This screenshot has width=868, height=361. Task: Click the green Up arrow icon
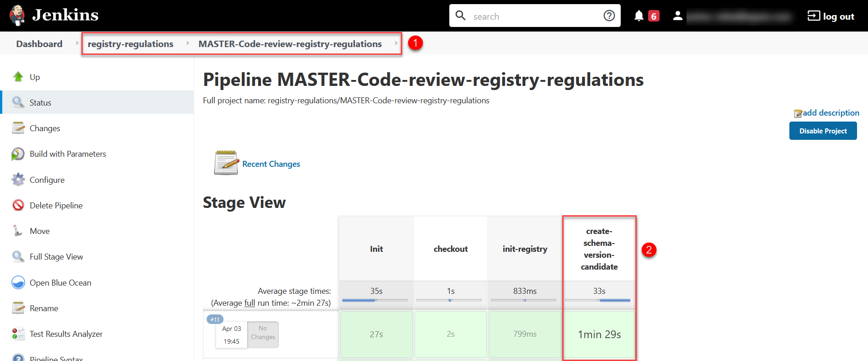point(18,77)
